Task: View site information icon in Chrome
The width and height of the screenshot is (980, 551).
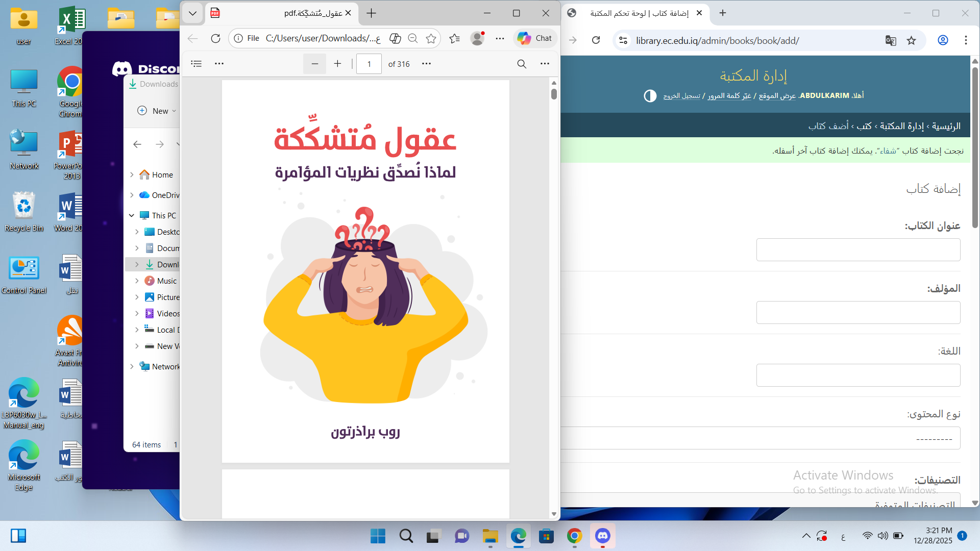Action: [623, 40]
